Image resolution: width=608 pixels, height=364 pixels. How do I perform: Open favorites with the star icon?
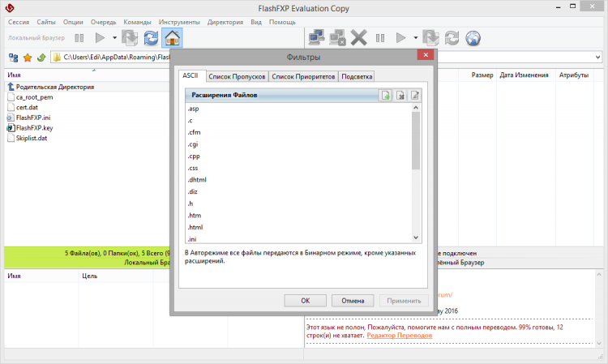click(28, 58)
